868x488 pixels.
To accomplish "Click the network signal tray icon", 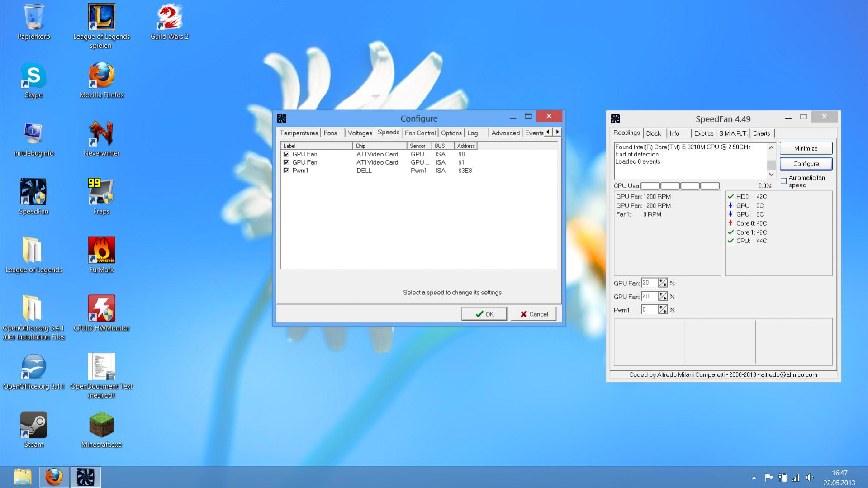I will coord(796,478).
